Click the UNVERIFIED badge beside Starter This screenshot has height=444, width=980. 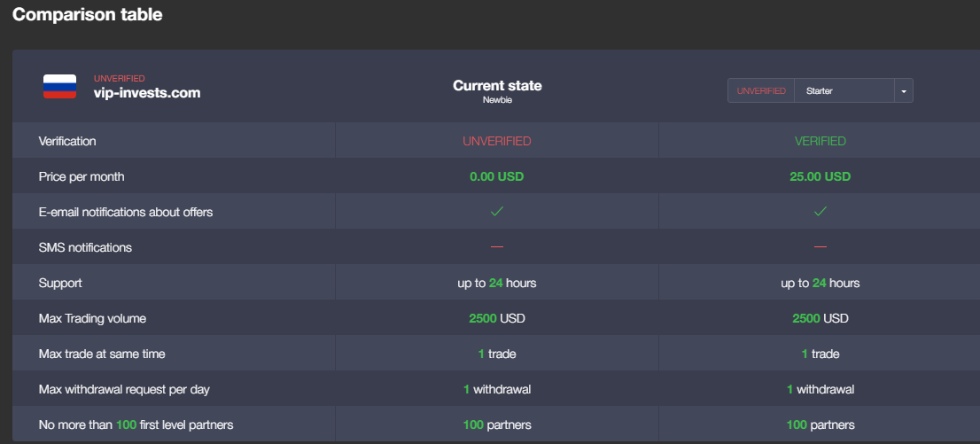click(761, 91)
